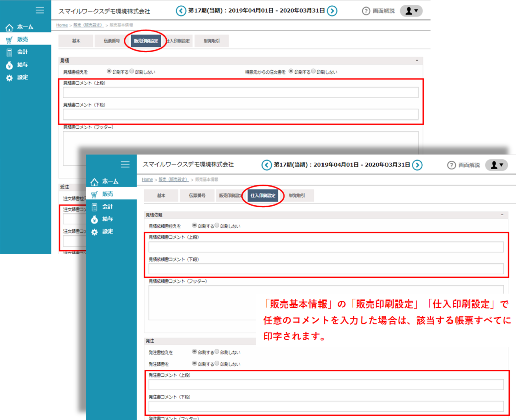The height and width of the screenshot is (420, 516).
Task: Follow the Home breadcrumb link in the front window
Action: [x=147, y=179]
